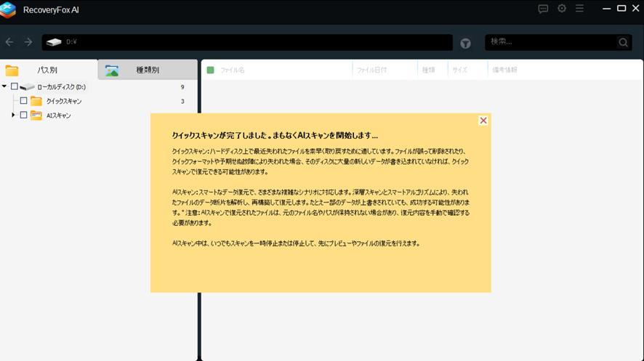This screenshot has width=644, height=361.
Task: Select the AIスキャン tree row label
Action: 59,115
